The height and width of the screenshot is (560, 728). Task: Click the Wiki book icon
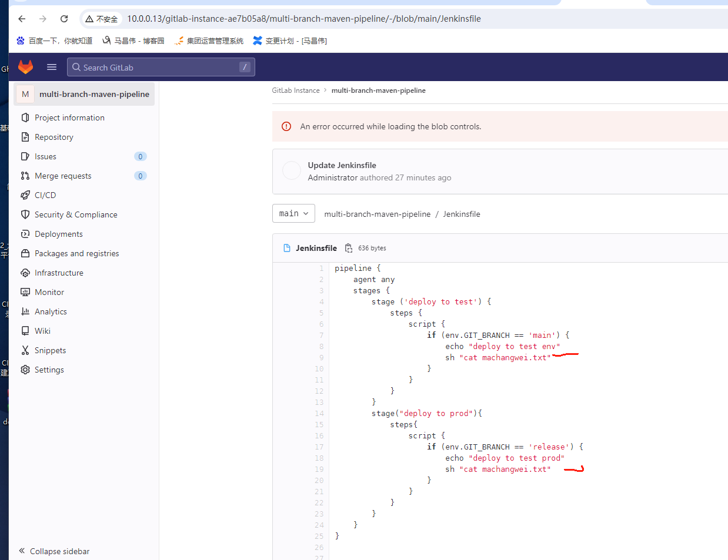(x=25, y=331)
